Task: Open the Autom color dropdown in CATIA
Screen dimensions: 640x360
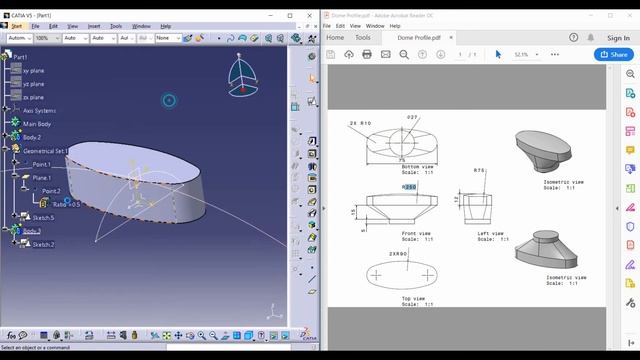Action: (20, 38)
